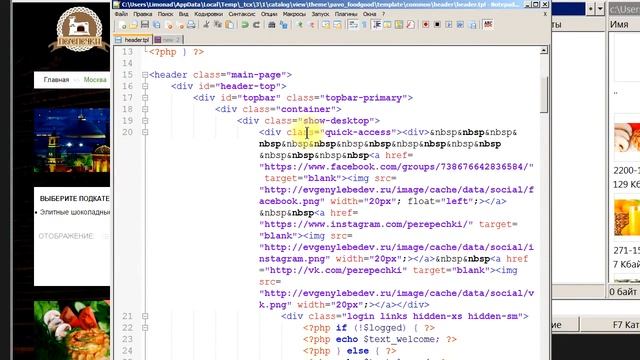Image resolution: width=640 pixels, height=360 pixels.
Task: Show the document map panel icon
Action: [399, 25]
